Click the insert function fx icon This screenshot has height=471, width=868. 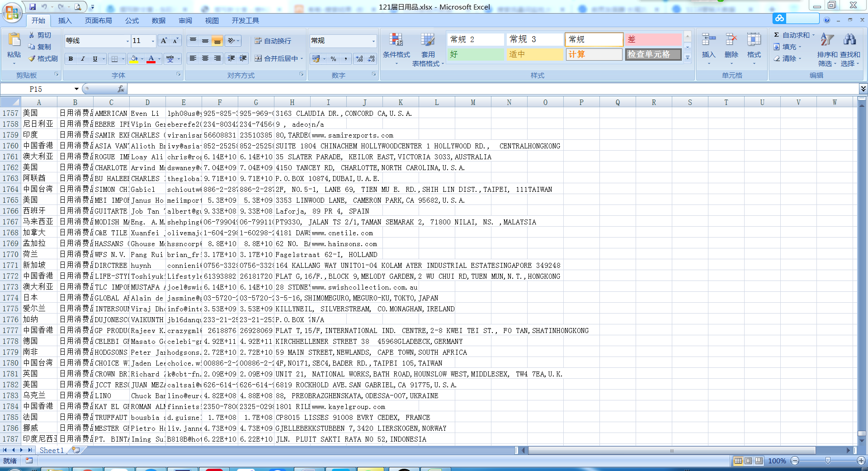point(121,89)
